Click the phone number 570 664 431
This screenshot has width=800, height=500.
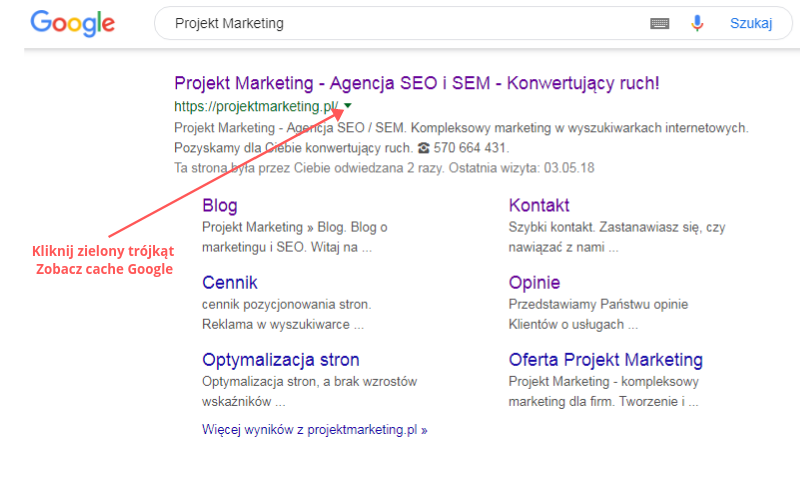(469, 148)
